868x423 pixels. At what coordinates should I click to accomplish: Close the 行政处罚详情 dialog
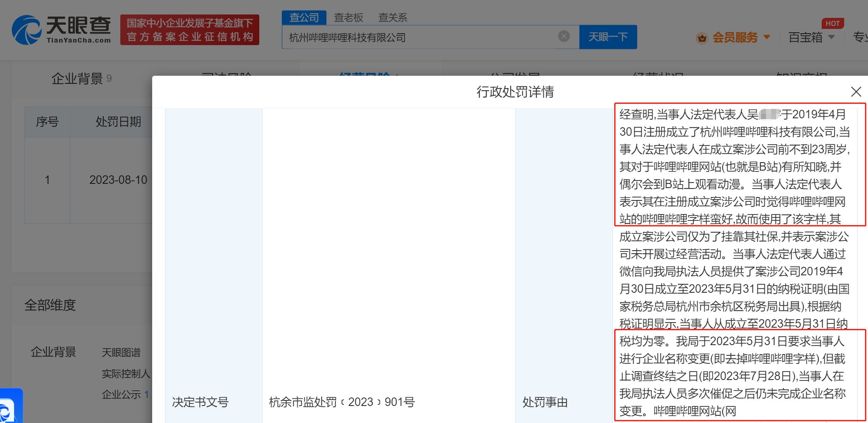coord(856,91)
